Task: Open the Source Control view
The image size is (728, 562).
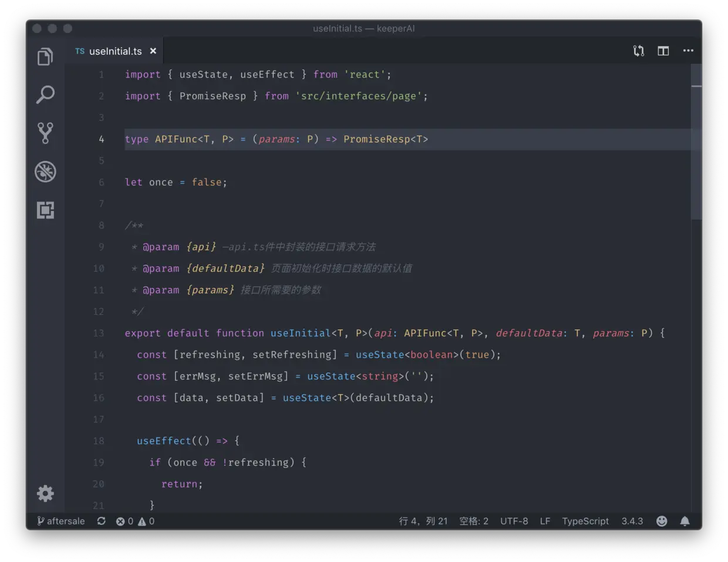Action: click(x=45, y=133)
